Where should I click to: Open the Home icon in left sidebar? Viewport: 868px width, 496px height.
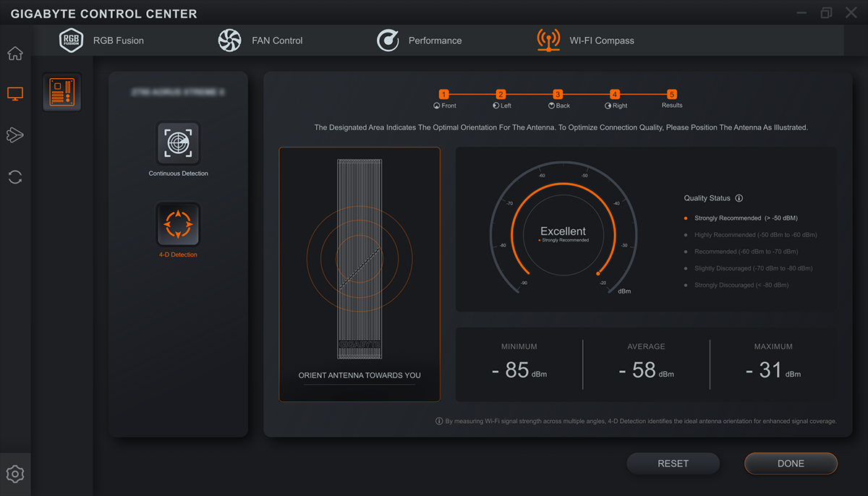pyautogui.click(x=15, y=54)
